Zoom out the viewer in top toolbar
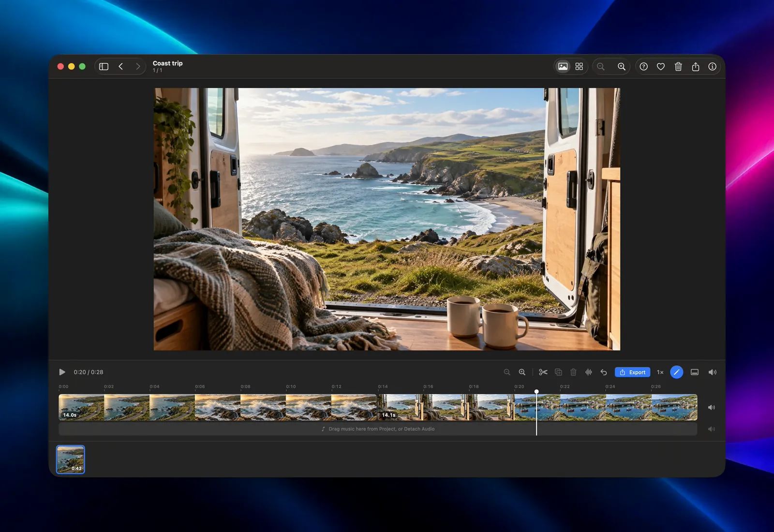The width and height of the screenshot is (774, 532). click(x=601, y=67)
